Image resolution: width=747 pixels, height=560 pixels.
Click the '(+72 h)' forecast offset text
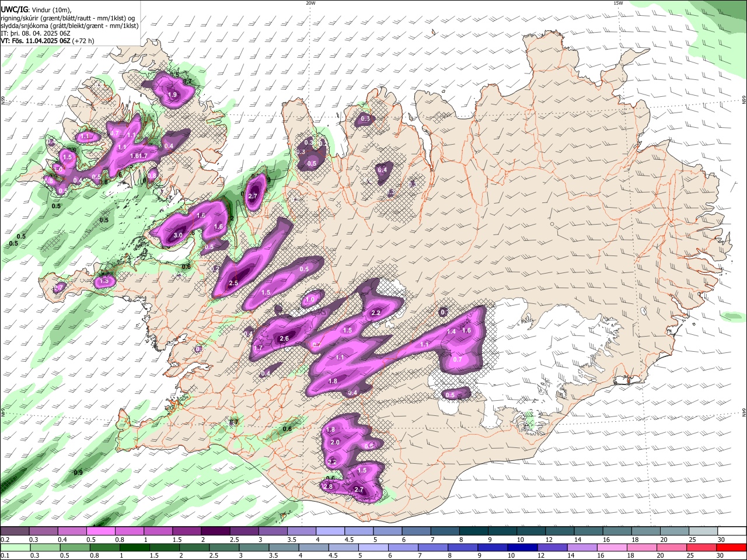tap(83, 41)
